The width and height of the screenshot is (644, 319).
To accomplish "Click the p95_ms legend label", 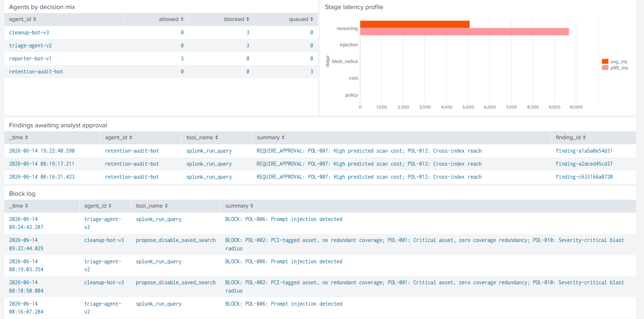I will point(619,68).
